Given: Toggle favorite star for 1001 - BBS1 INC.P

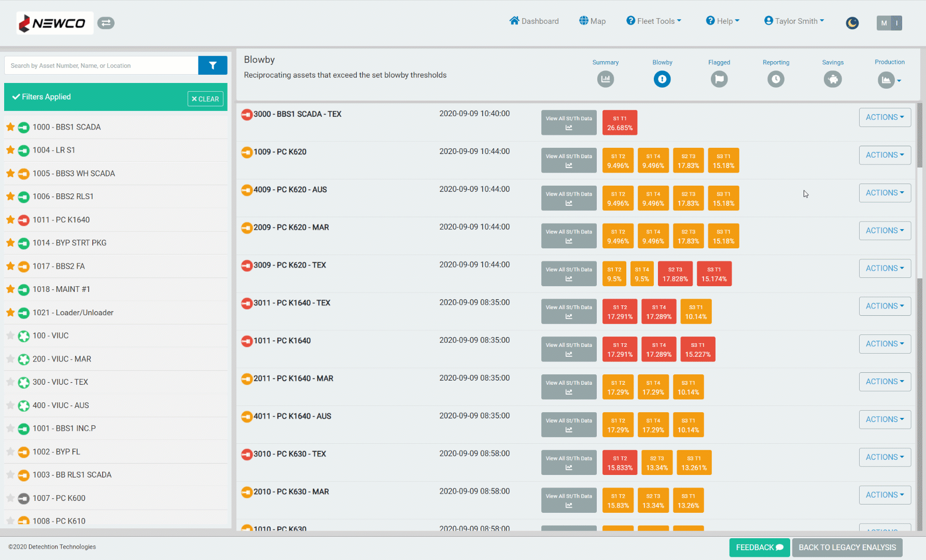Looking at the screenshot, I should pyautogui.click(x=10, y=428).
